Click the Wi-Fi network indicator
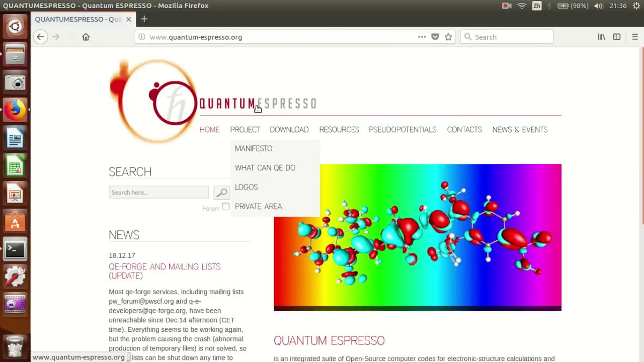This screenshot has height=362, width=644. pyautogui.click(x=522, y=6)
